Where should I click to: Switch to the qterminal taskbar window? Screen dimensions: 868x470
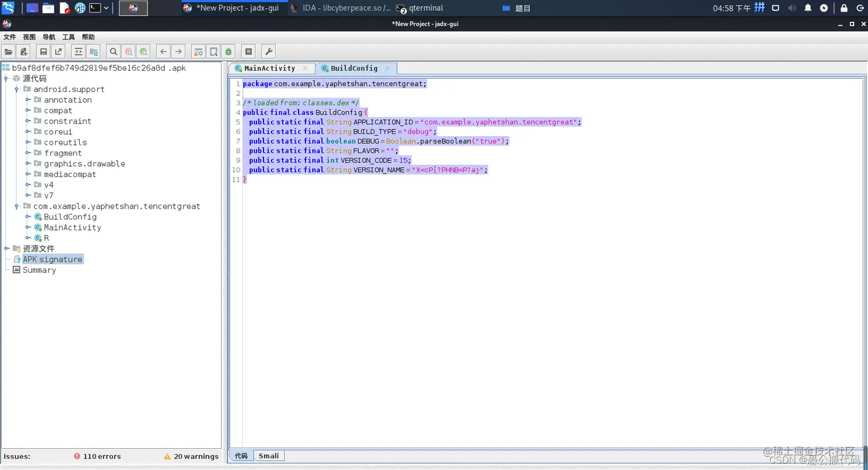(420, 8)
